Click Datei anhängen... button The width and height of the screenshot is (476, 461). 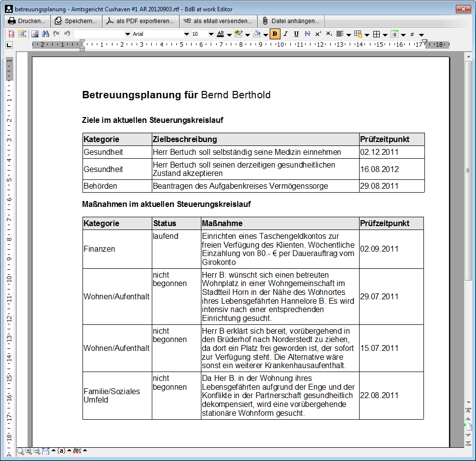coord(291,21)
